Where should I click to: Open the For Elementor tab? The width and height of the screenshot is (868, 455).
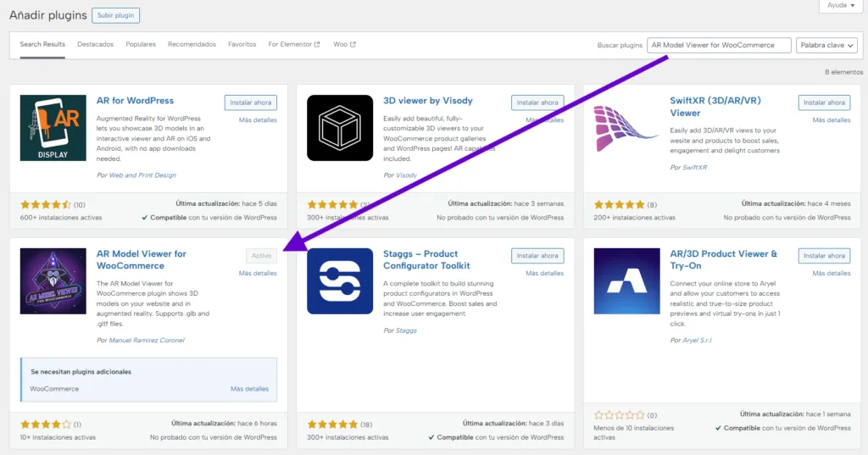tap(294, 44)
